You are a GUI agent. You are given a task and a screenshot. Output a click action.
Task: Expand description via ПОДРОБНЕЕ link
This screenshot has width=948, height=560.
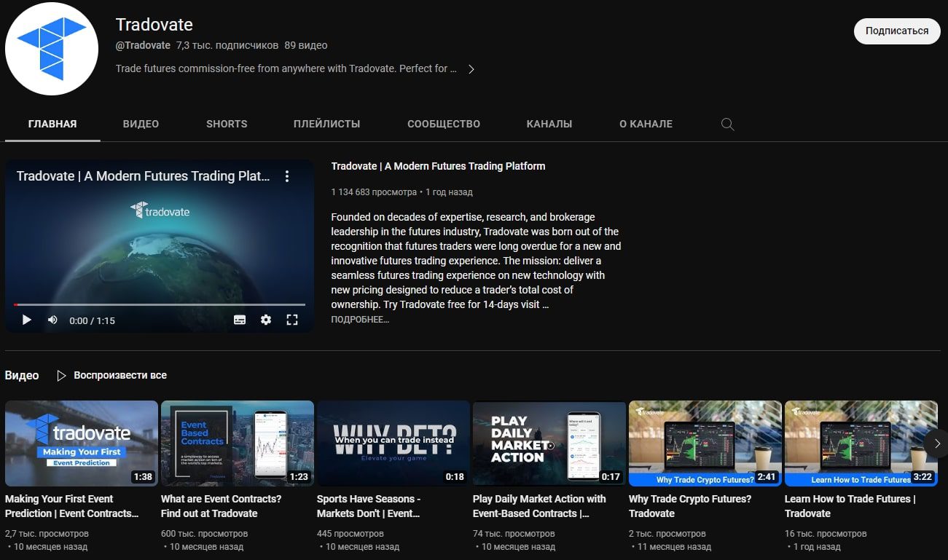[360, 320]
